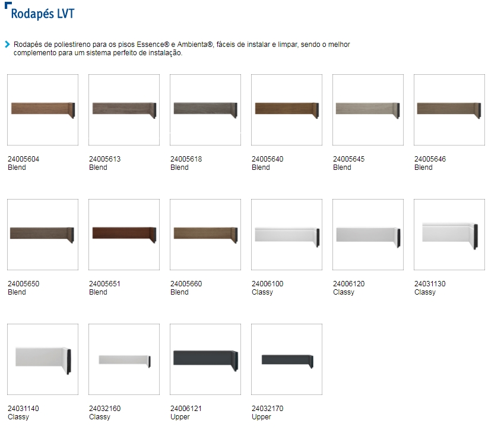
Task: Click the product code 24031140
Action: (24, 409)
